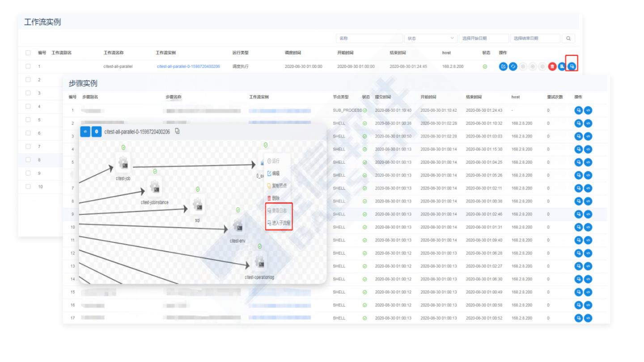Choose 查看日志 in the node context menu
This screenshot has width=644, height=362.
click(276, 210)
